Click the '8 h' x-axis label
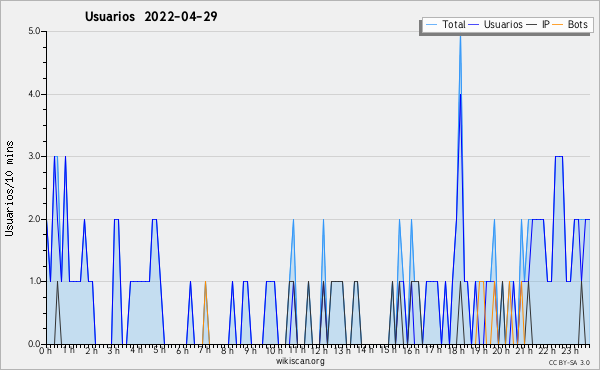 click(x=227, y=350)
